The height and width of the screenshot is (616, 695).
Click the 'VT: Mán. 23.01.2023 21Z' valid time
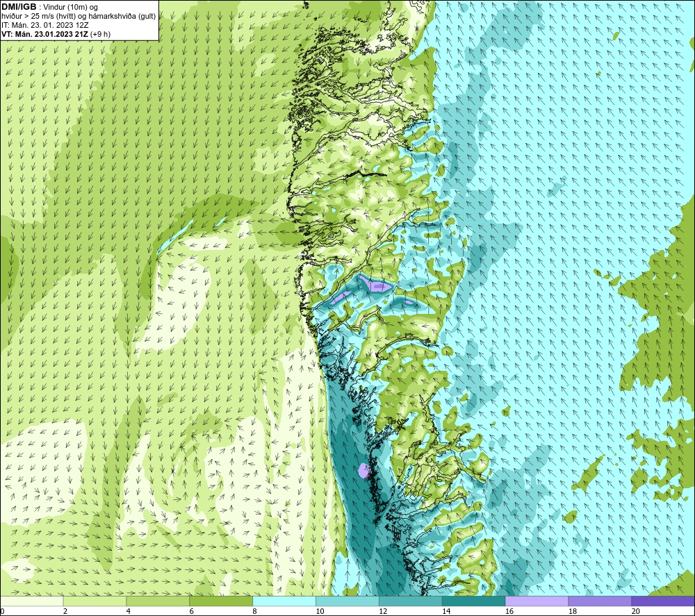44,34
